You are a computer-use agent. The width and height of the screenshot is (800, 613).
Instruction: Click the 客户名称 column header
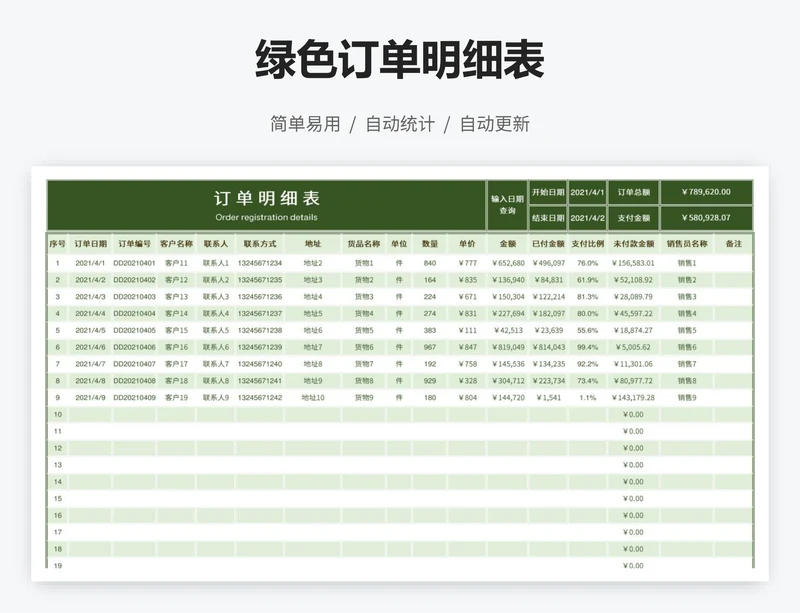click(x=176, y=243)
